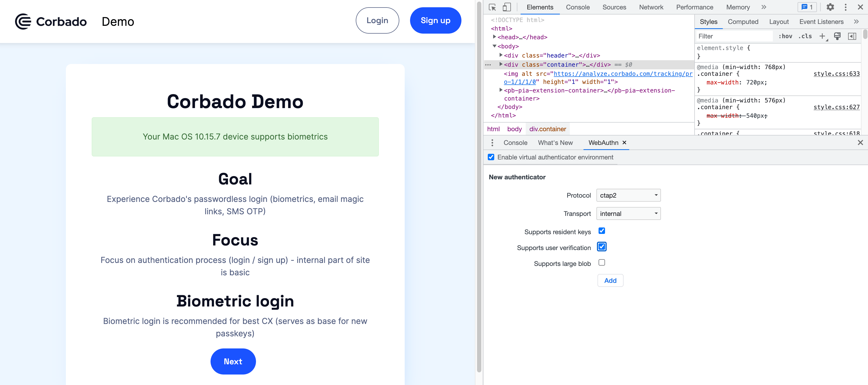Toggle rendering emulations paintbrush icon

[837, 36]
